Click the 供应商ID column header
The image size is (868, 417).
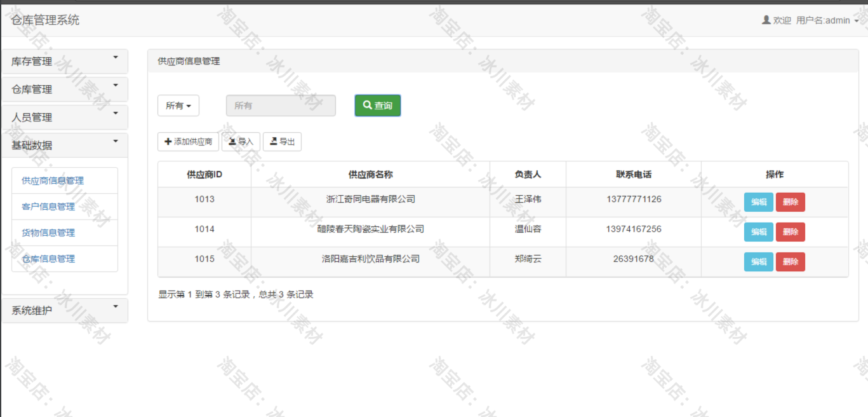pos(204,174)
